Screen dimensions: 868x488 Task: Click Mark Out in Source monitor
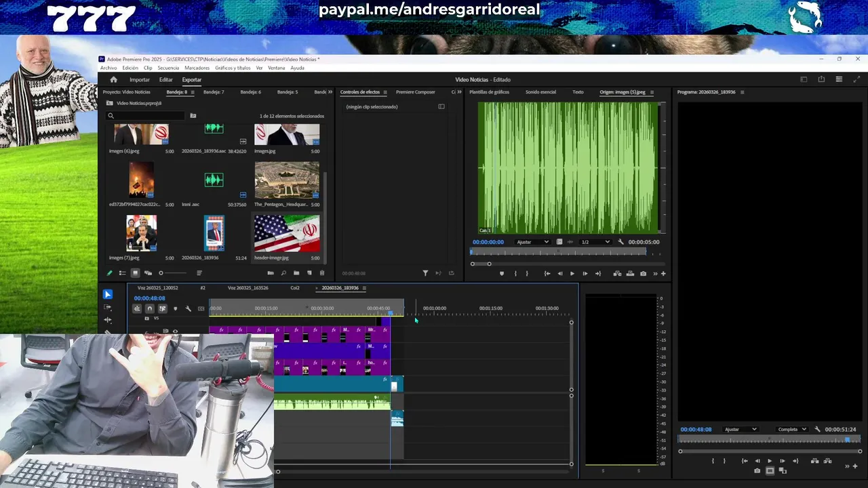click(527, 274)
